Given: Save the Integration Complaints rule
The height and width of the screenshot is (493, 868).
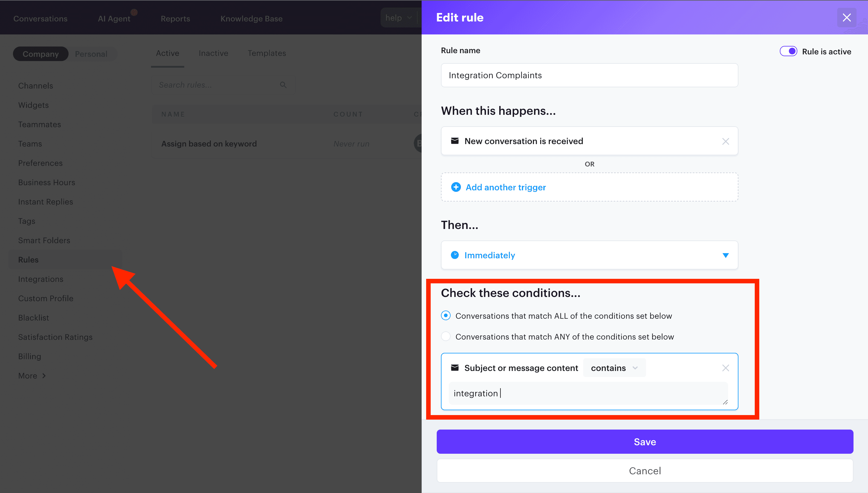Looking at the screenshot, I should [x=644, y=442].
